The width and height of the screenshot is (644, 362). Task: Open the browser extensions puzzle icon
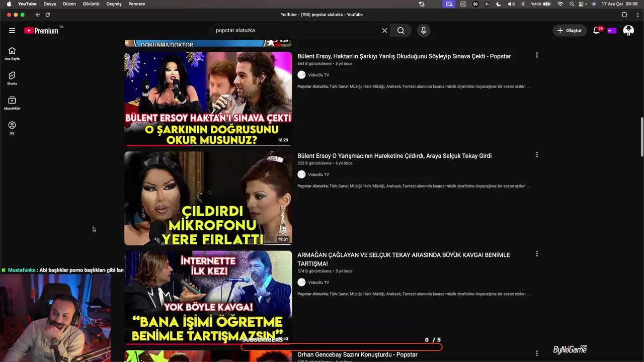click(x=624, y=15)
